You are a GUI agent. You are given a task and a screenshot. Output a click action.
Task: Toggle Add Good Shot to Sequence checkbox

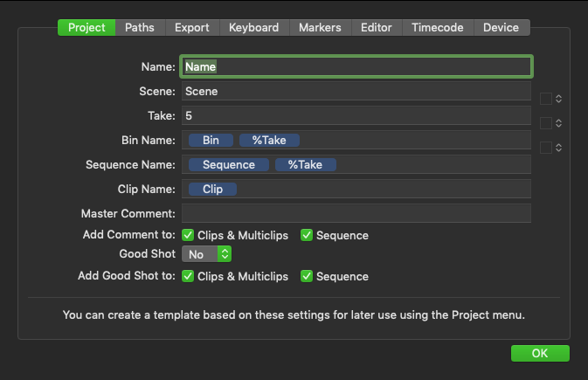pyautogui.click(x=307, y=276)
